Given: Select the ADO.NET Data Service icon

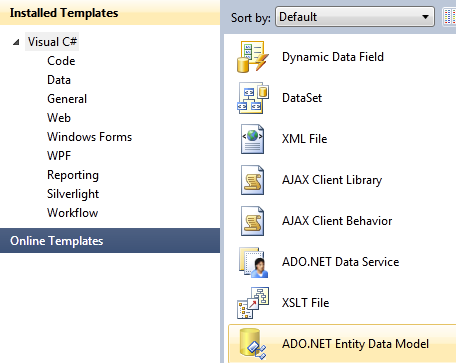Looking at the screenshot, I should [x=253, y=262].
